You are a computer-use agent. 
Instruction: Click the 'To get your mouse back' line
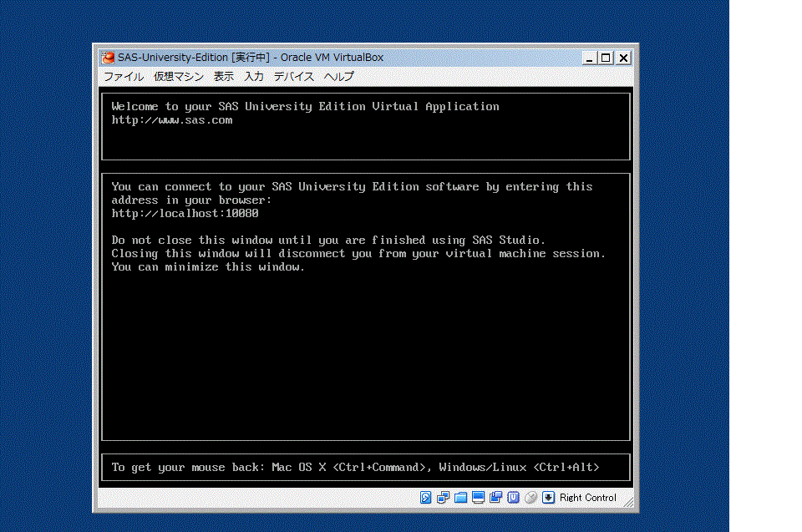[x=356, y=467]
